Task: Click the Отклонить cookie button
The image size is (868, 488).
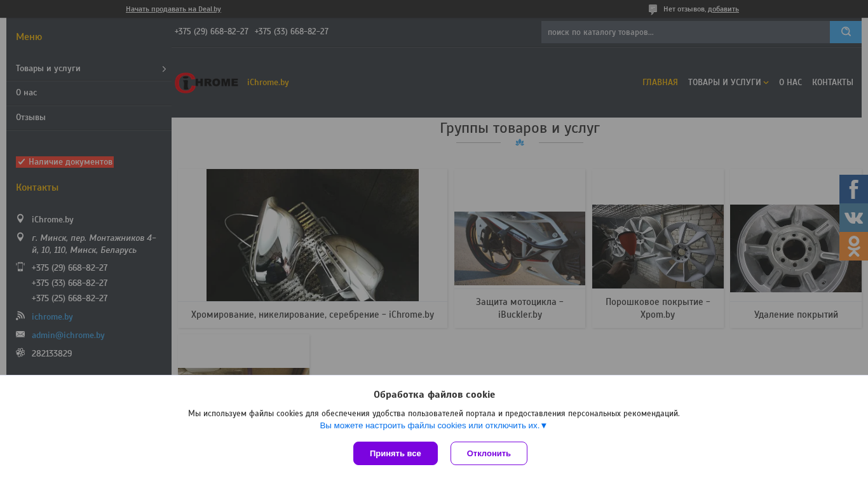Action: coord(489,454)
